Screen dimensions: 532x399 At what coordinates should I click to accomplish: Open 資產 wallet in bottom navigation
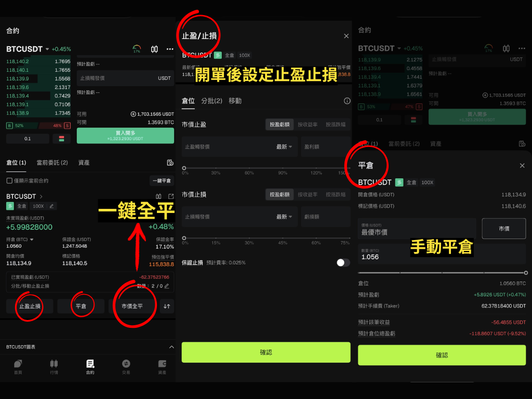[162, 366]
